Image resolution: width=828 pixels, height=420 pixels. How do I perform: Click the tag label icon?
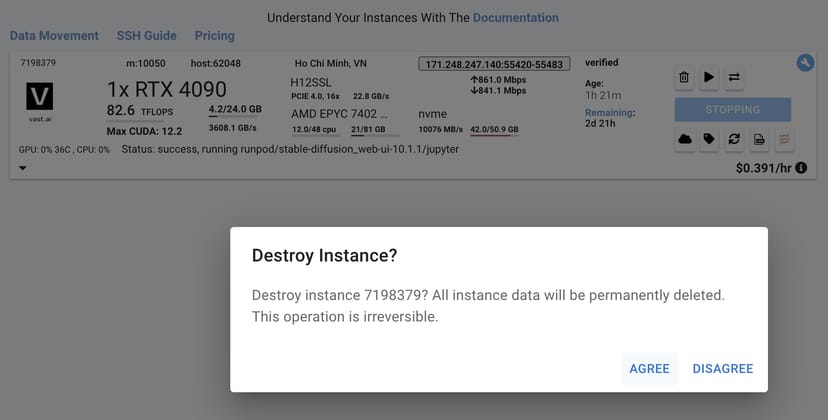709,139
